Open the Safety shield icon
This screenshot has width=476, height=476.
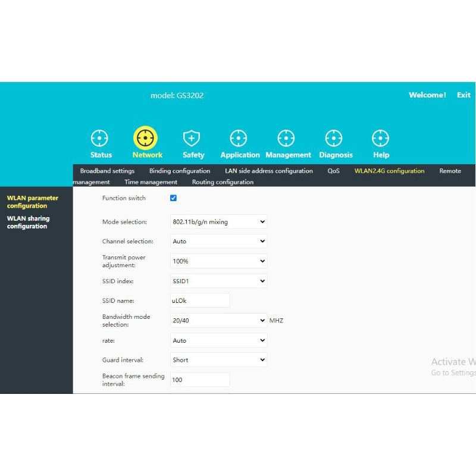192,138
